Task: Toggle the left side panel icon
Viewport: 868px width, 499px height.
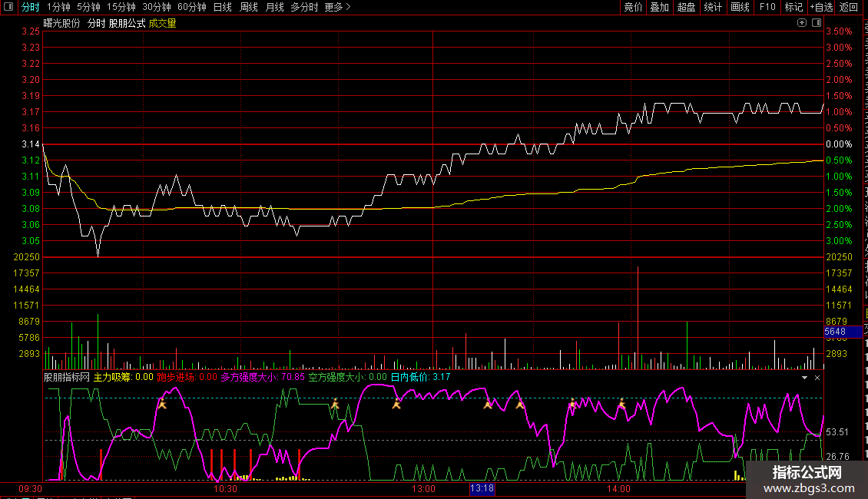Action: click(8, 7)
